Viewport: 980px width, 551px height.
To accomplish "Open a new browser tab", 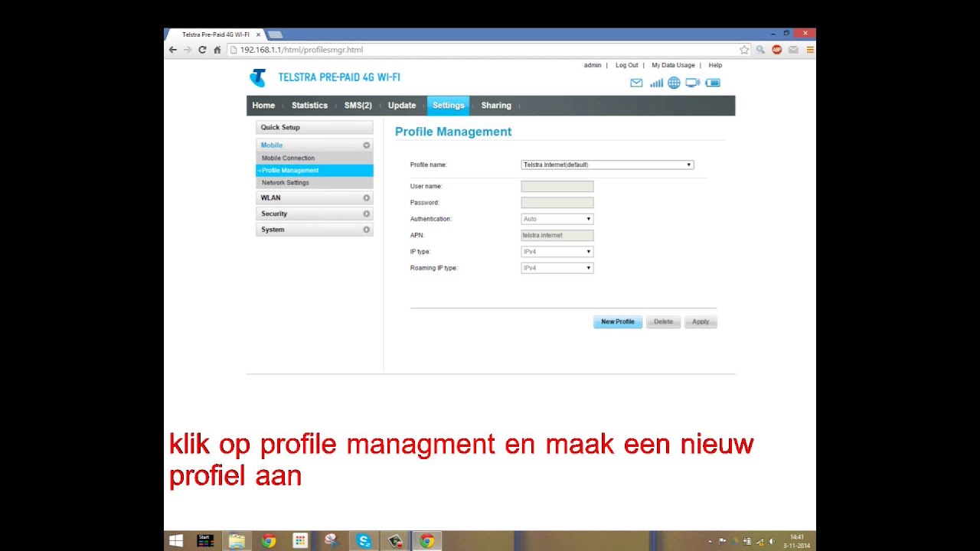I will 275,34.
